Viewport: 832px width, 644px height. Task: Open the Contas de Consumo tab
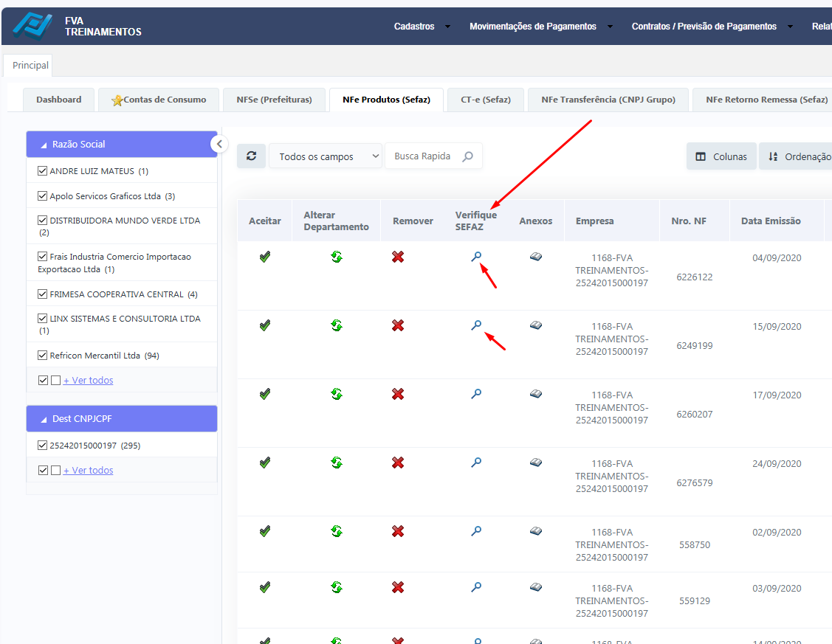159,100
